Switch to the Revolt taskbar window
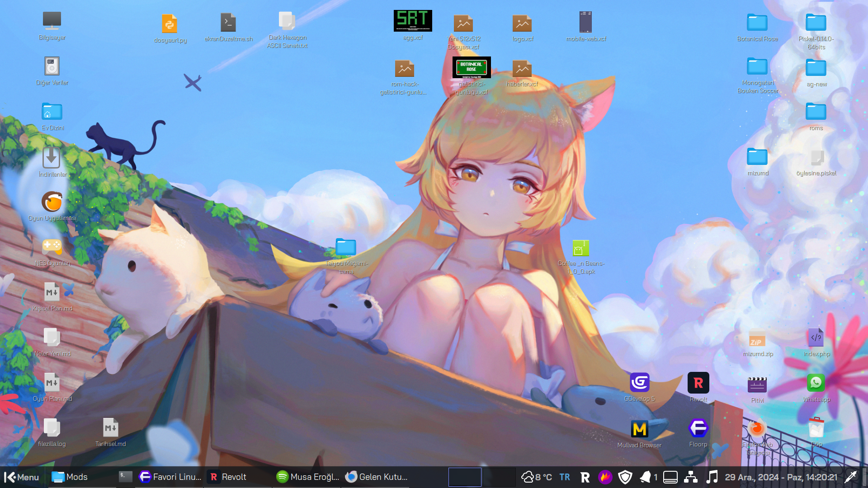 238,477
